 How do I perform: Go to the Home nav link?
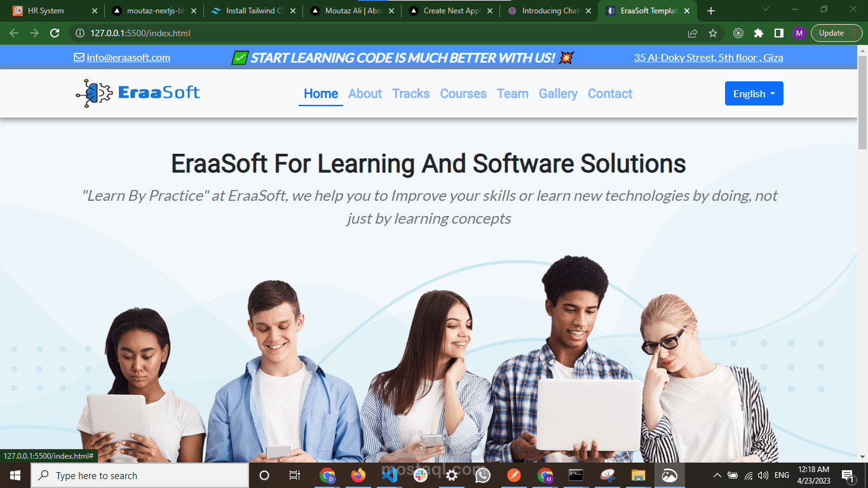click(321, 93)
